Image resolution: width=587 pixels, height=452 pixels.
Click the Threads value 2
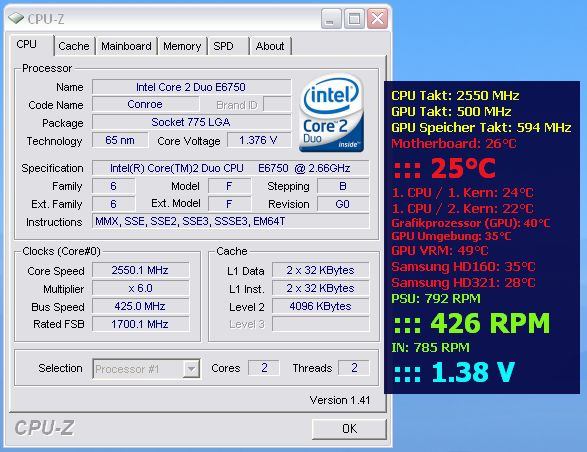tap(354, 368)
